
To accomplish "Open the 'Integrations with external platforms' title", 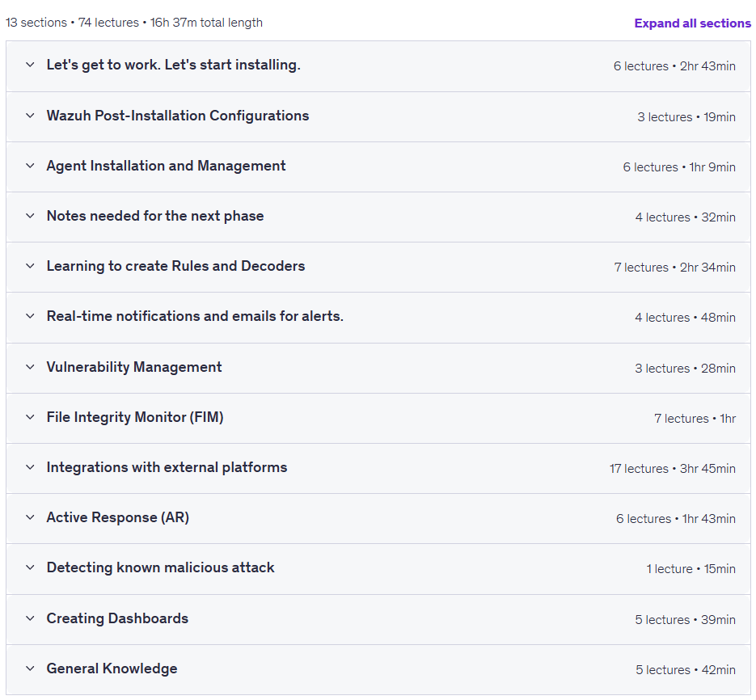I will pyautogui.click(x=167, y=467).
